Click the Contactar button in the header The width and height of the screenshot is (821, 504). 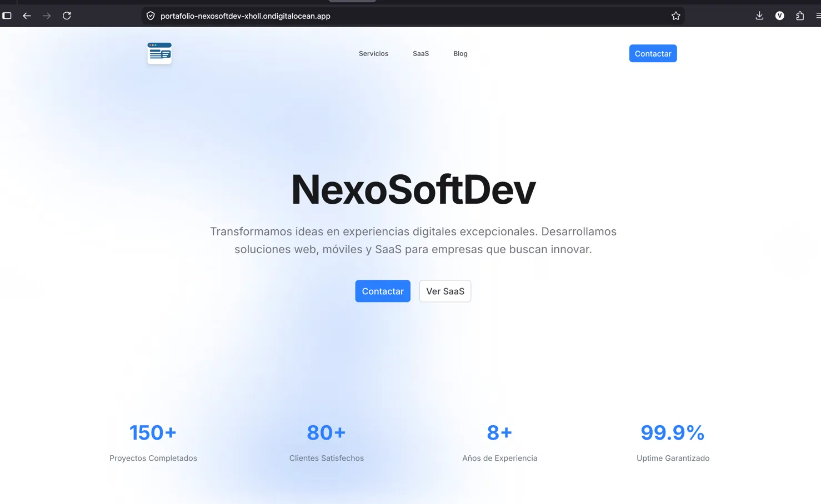[x=653, y=53]
